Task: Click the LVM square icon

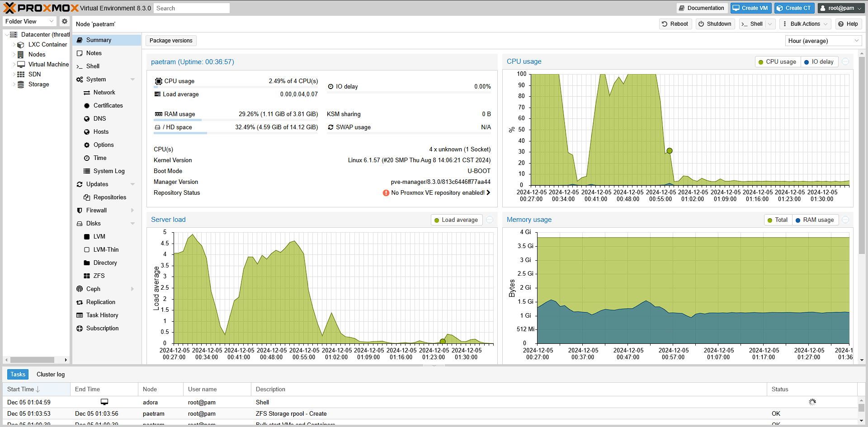Action: 87,237
